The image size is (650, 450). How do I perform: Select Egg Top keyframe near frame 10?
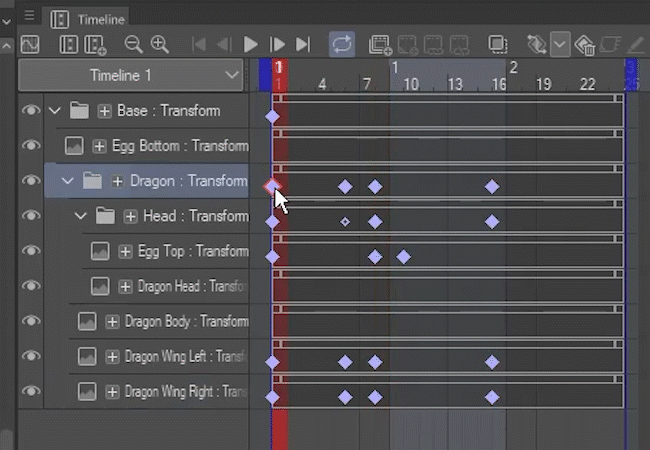[x=403, y=257]
